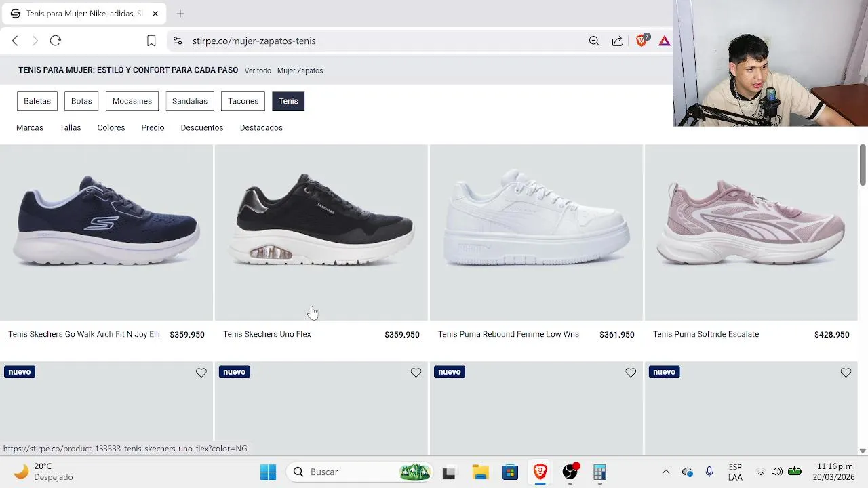
Task: Click the microphone tray icon
Action: [x=709, y=472]
